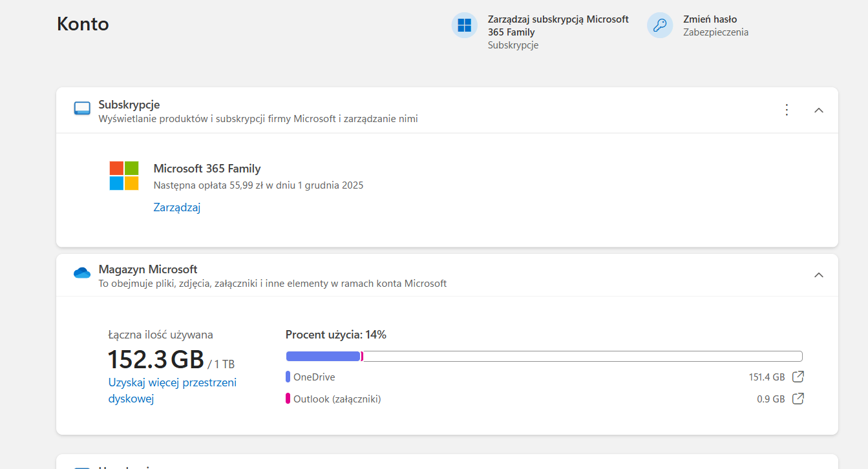Click the Zarządzaj link under Microsoft 365 Family

(x=177, y=207)
